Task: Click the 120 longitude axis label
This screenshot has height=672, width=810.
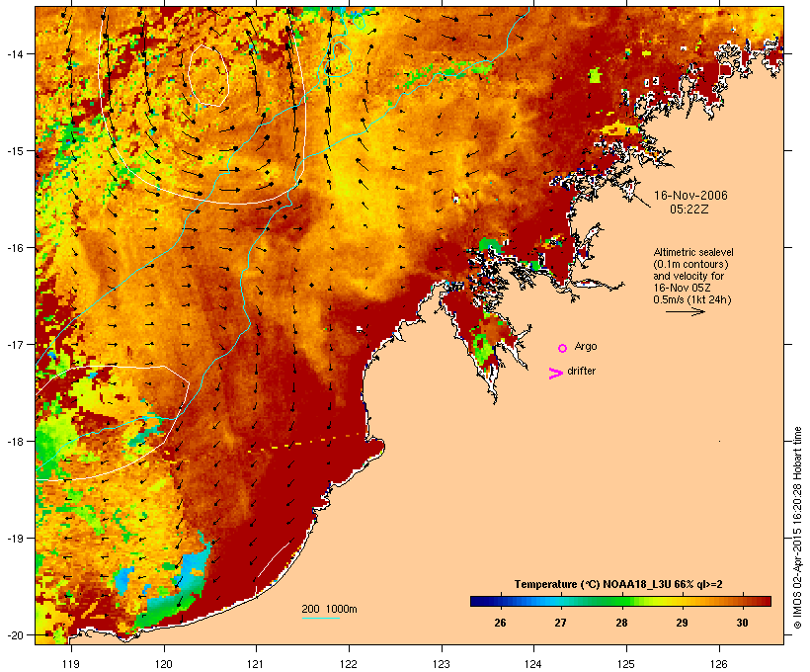Action: [x=164, y=664]
